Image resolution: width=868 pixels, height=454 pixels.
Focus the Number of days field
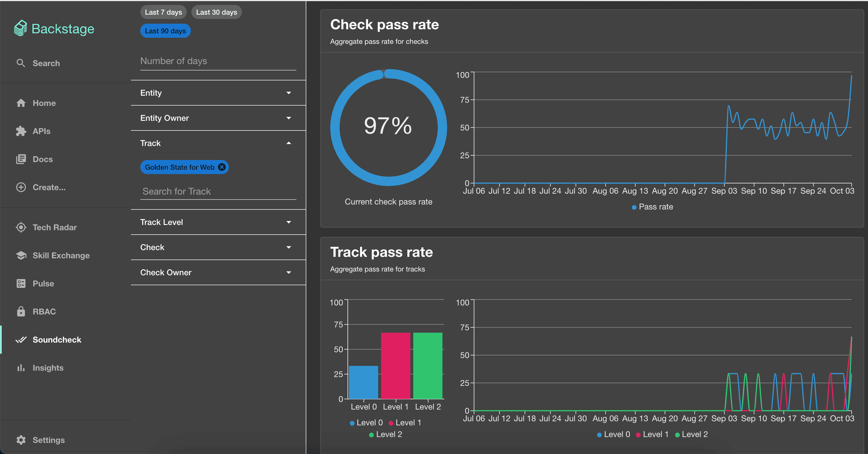218,61
